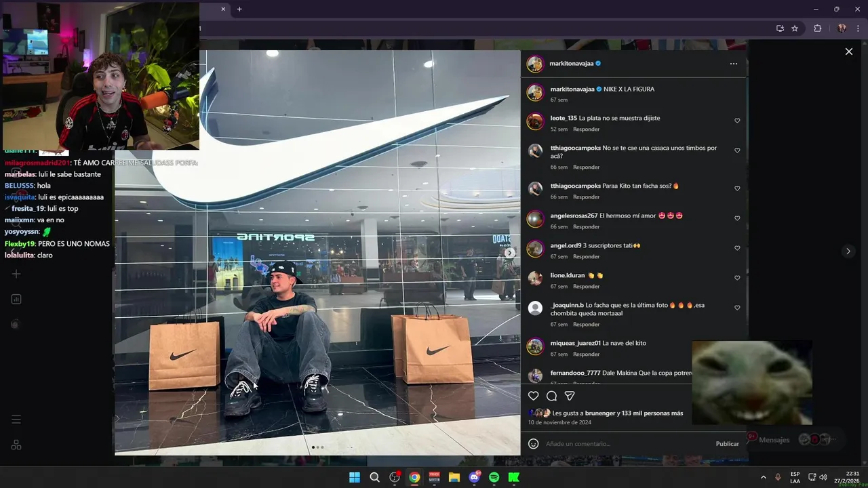
Task: Open markitonavajaa avatar in post header
Action: [x=535, y=64]
